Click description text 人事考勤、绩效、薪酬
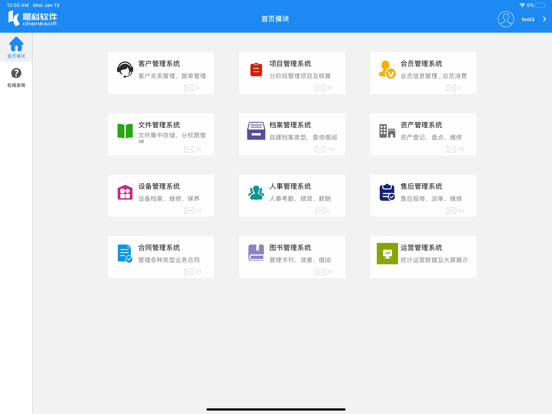 point(300,199)
